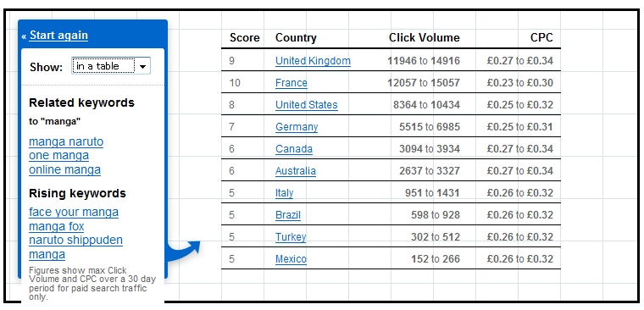Viewport: 644px width, 310px height.
Task: Open the United Kingdom country link
Action: 313,61
